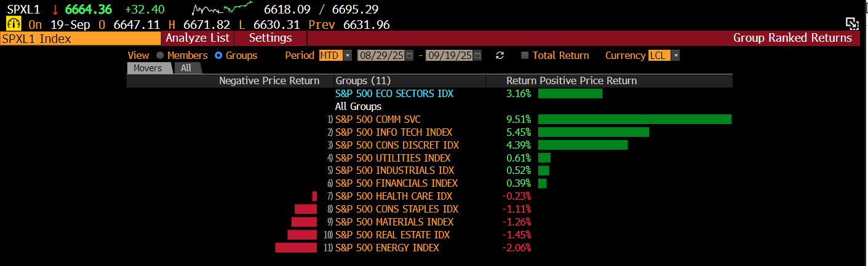Open S&P 500 FINANCIALS INDEX group
This screenshot has height=266, width=868.
tap(397, 184)
